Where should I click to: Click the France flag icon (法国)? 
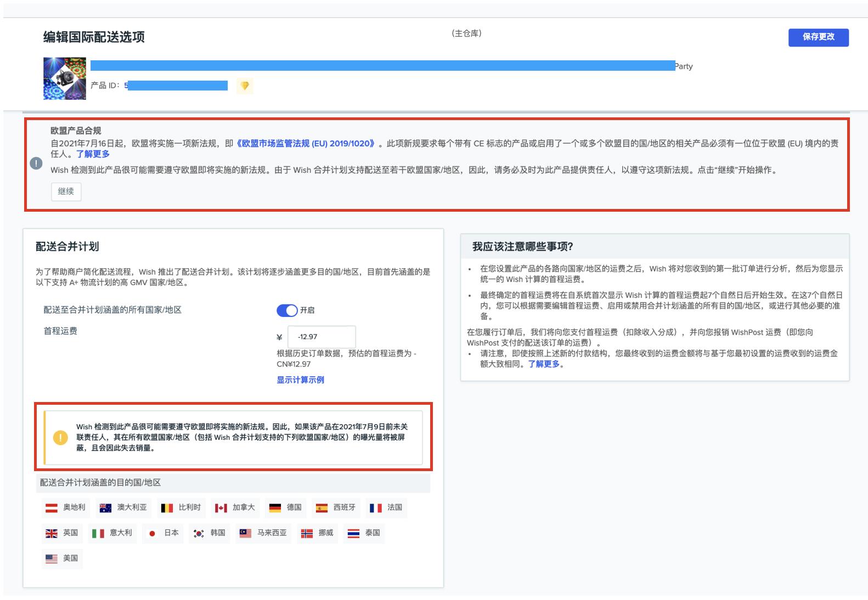376,508
